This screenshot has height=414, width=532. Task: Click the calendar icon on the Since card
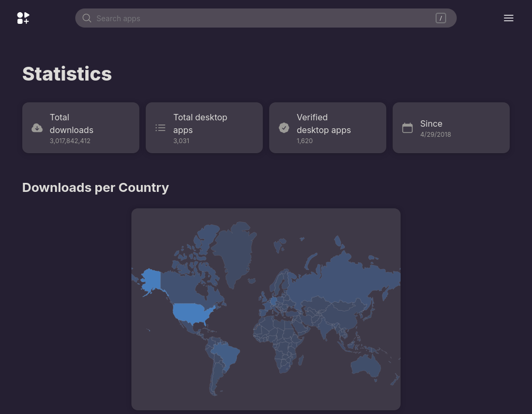(x=407, y=128)
